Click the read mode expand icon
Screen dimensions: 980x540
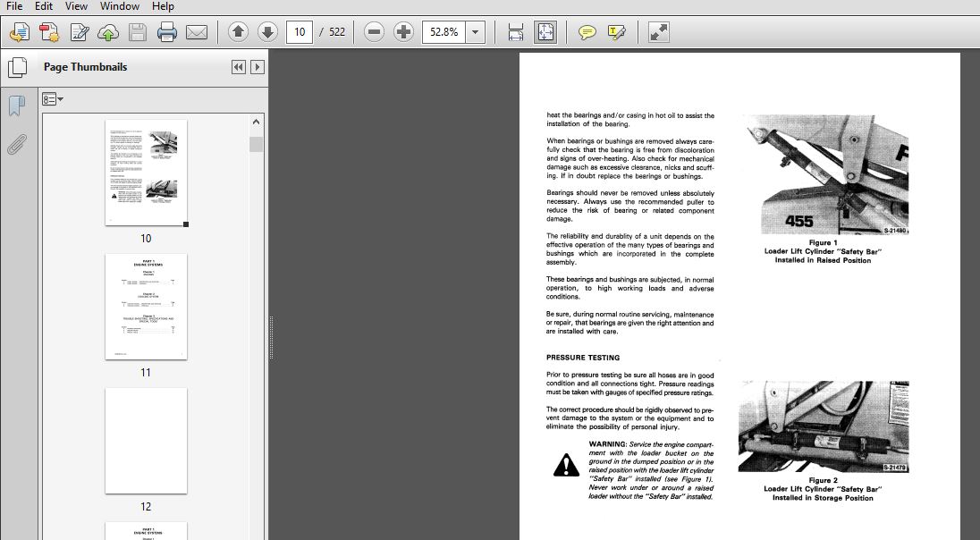click(x=659, y=32)
